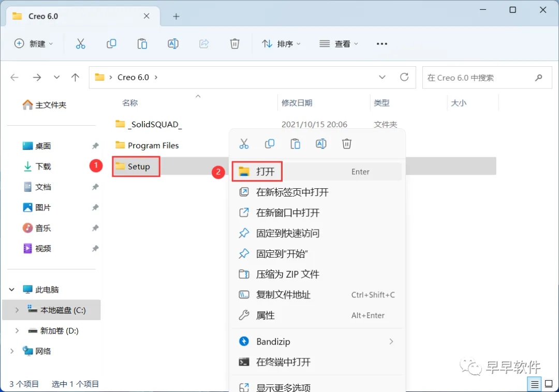Collapse the 此电脑 tree node
The width and height of the screenshot is (559, 392).
(x=12, y=290)
